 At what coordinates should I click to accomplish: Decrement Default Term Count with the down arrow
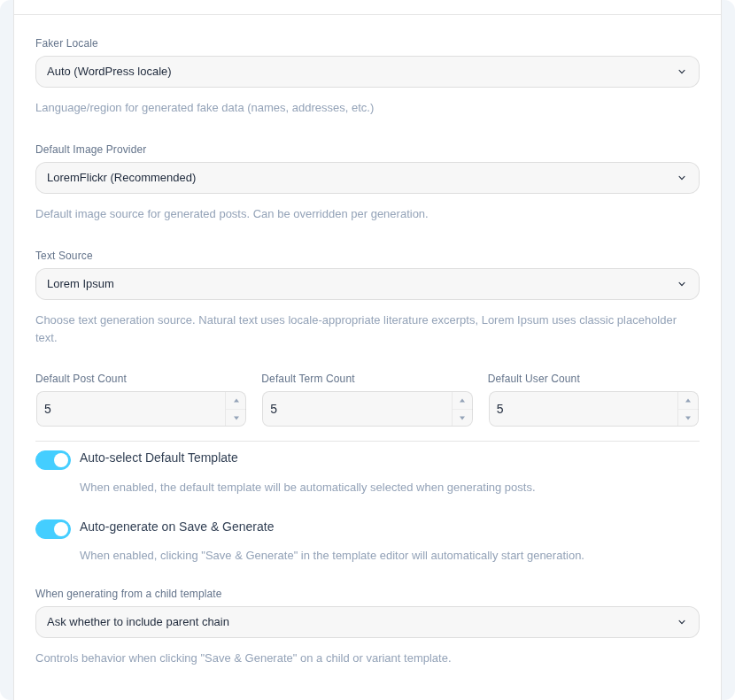click(462, 416)
